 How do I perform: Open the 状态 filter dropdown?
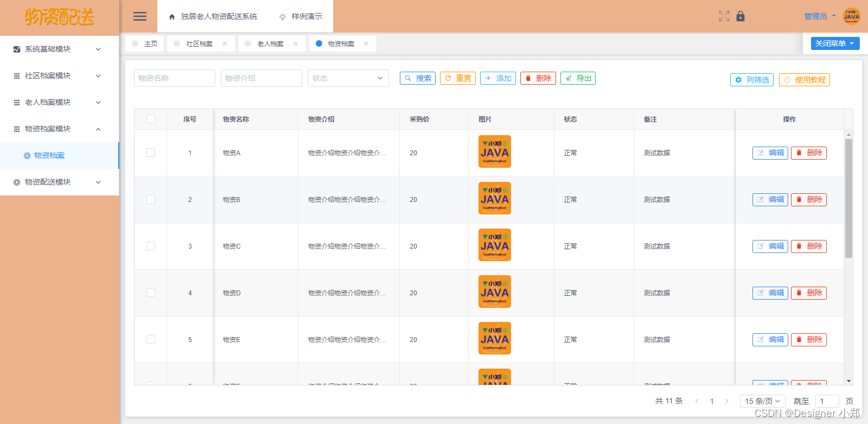(x=348, y=78)
